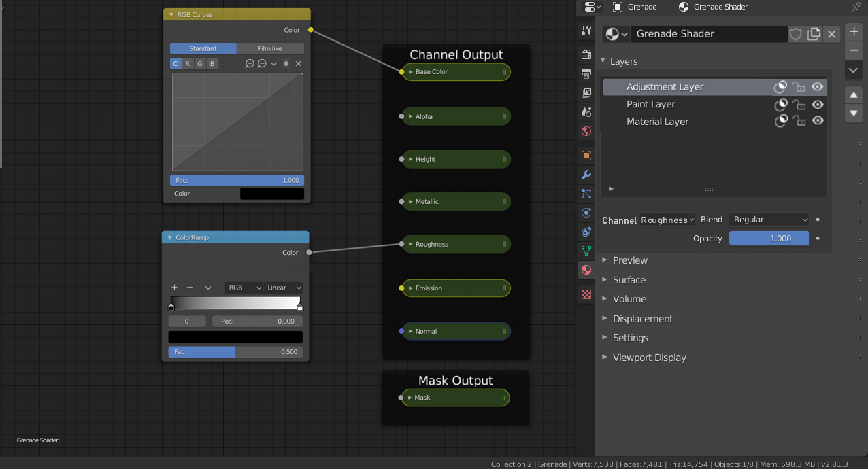Viewport: 868px width, 469px height.
Task: Select combined C channel in RGB Curves
Action: pos(176,63)
